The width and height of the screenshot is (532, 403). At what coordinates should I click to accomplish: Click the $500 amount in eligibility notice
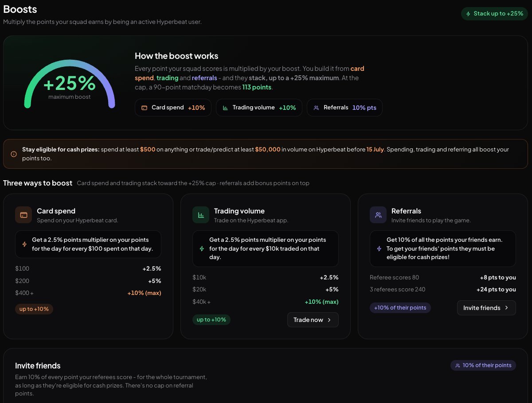[x=148, y=150]
